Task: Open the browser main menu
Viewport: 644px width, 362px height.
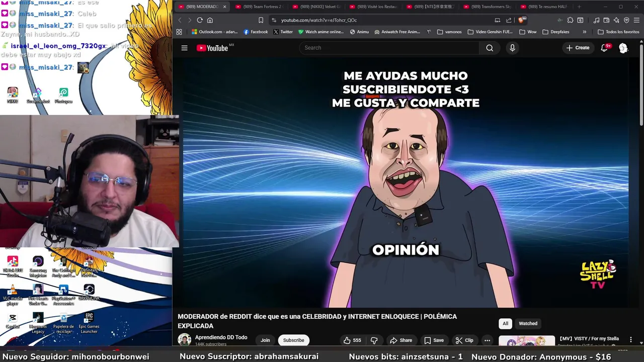Action: [636, 20]
